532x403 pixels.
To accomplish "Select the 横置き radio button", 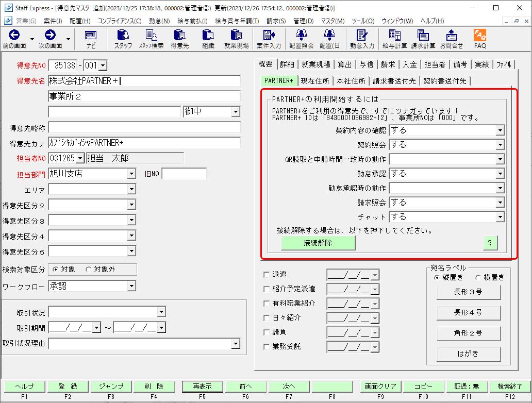I will click(x=478, y=277).
